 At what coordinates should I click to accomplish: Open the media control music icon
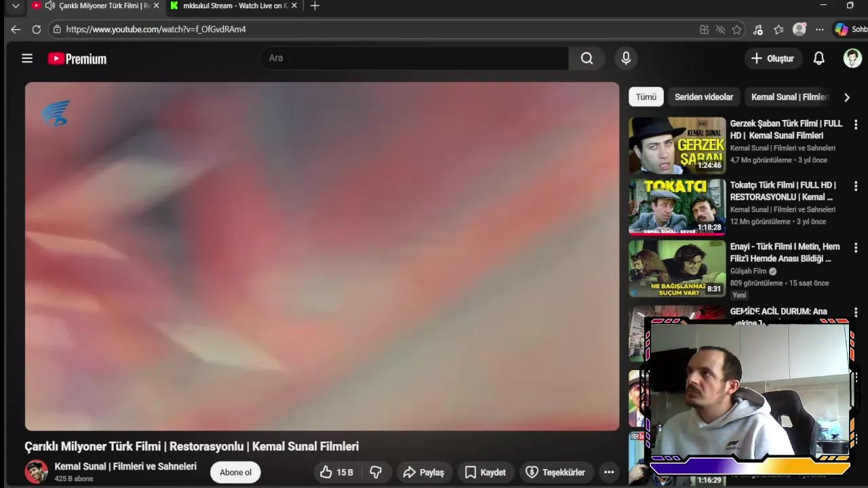click(x=758, y=30)
